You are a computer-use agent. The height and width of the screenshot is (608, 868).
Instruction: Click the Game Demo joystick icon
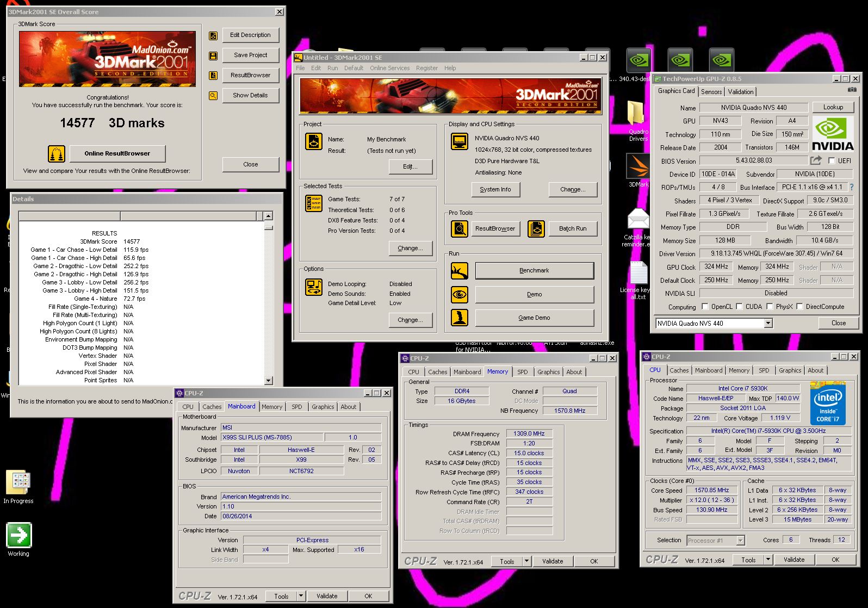coord(460,318)
